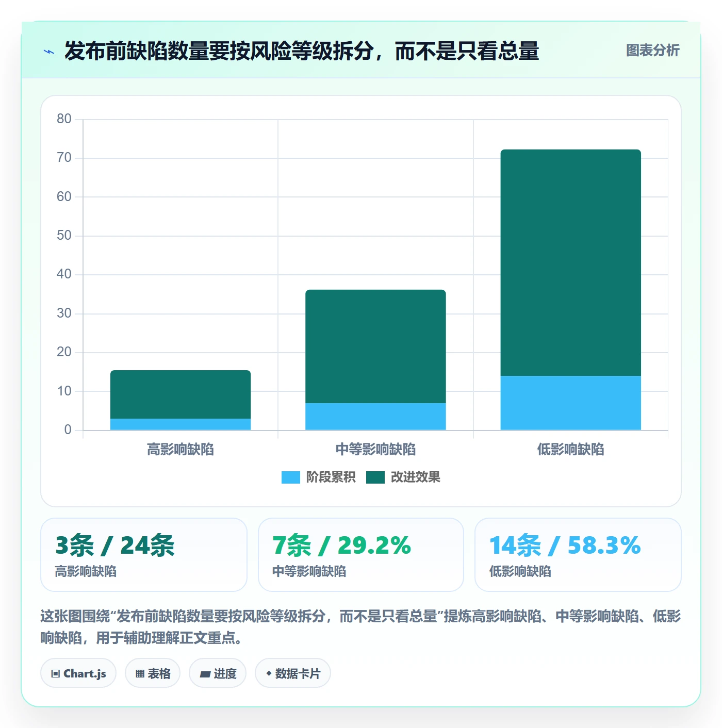The height and width of the screenshot is (728, 722).
Task: Click the description paragraph starting 这张图围绕
Action: click(x=361, y=627)
